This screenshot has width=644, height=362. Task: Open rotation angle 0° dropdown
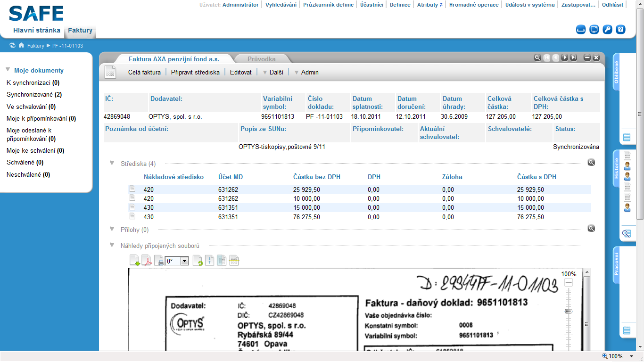click(184, 261)
